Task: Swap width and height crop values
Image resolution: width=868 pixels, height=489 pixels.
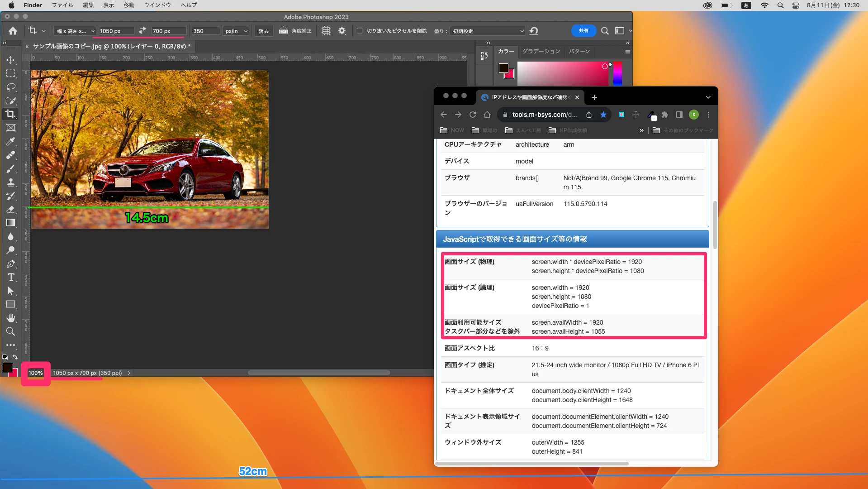Action: tap(142, 30)
